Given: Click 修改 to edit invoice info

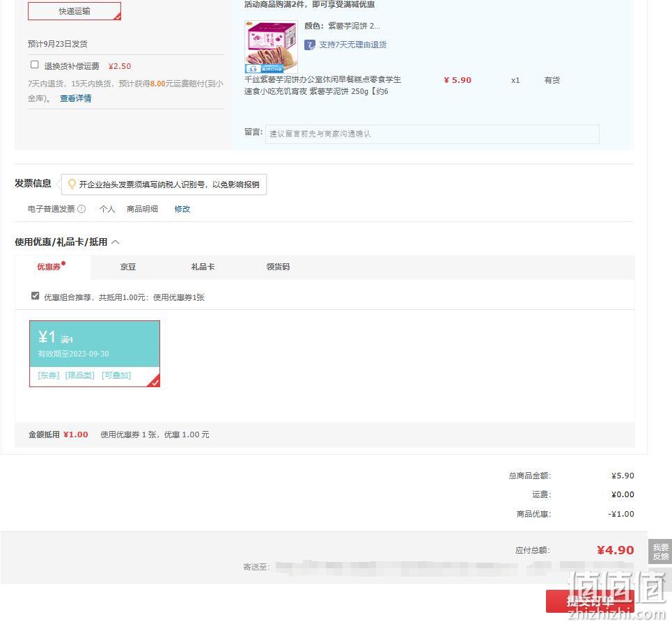Looking at the screenshot, I should [x=182, y=209].
